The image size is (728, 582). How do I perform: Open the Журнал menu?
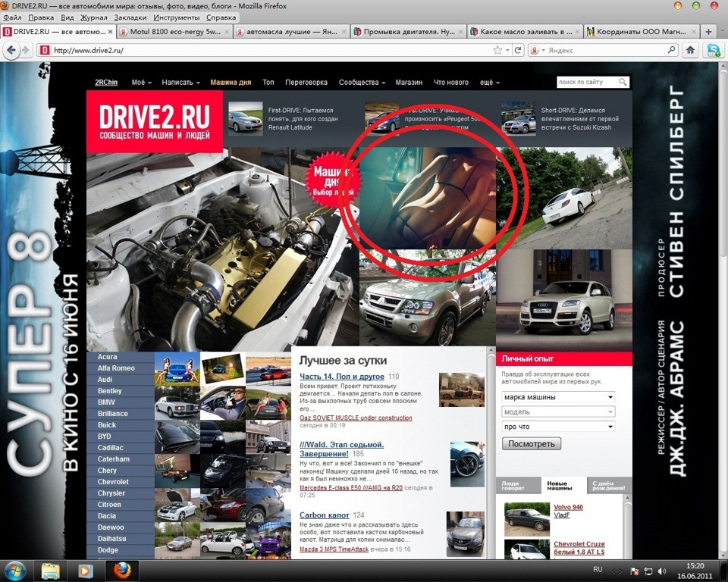94,17
